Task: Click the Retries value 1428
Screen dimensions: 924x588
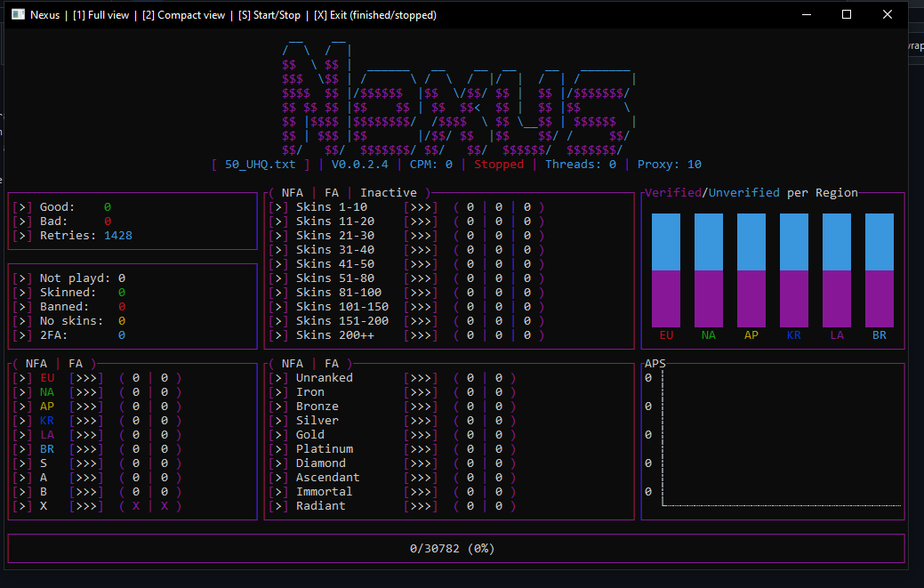Action: (118, 235)
